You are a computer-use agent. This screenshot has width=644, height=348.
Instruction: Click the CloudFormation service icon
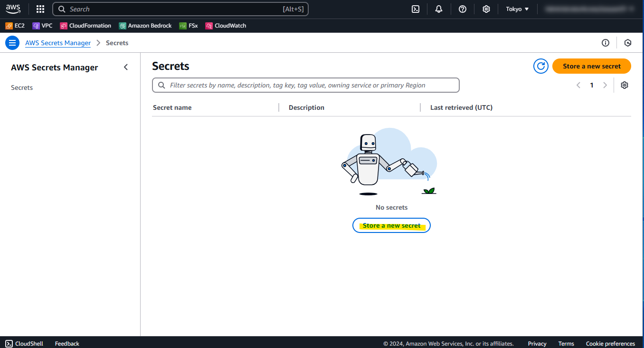pyautogui.click(x=64, y=26)
